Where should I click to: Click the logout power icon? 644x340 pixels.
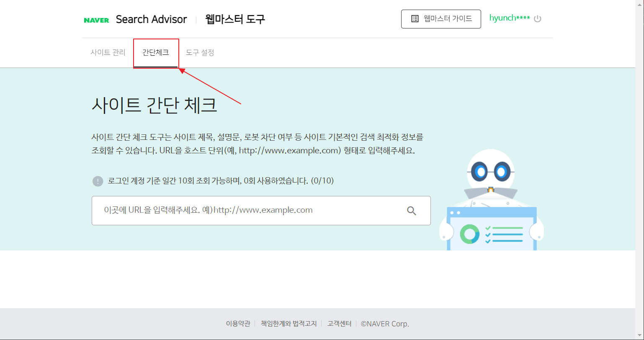pyautogui.click(x=538, y=19)
